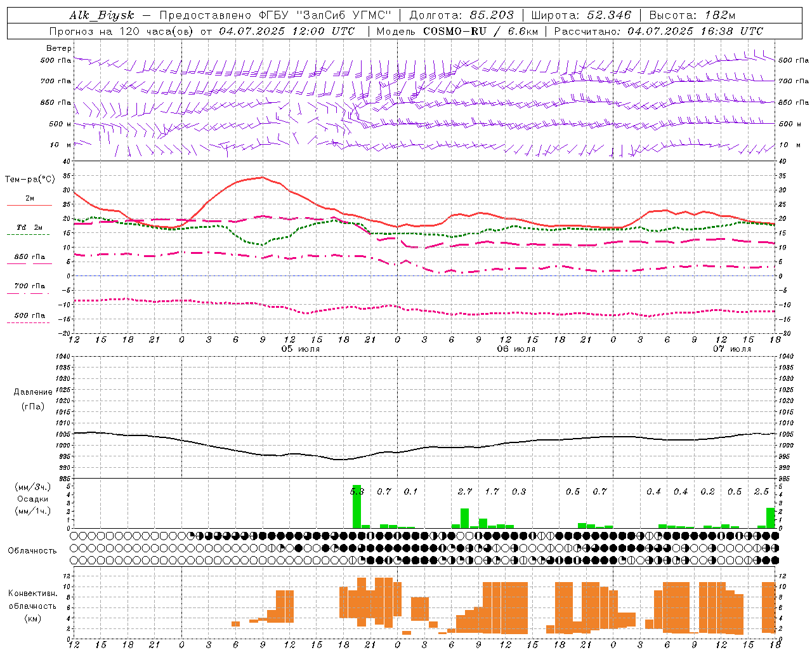
Task: Select the 'Долгота: 85.203' header field
Action: click(461, 15)
